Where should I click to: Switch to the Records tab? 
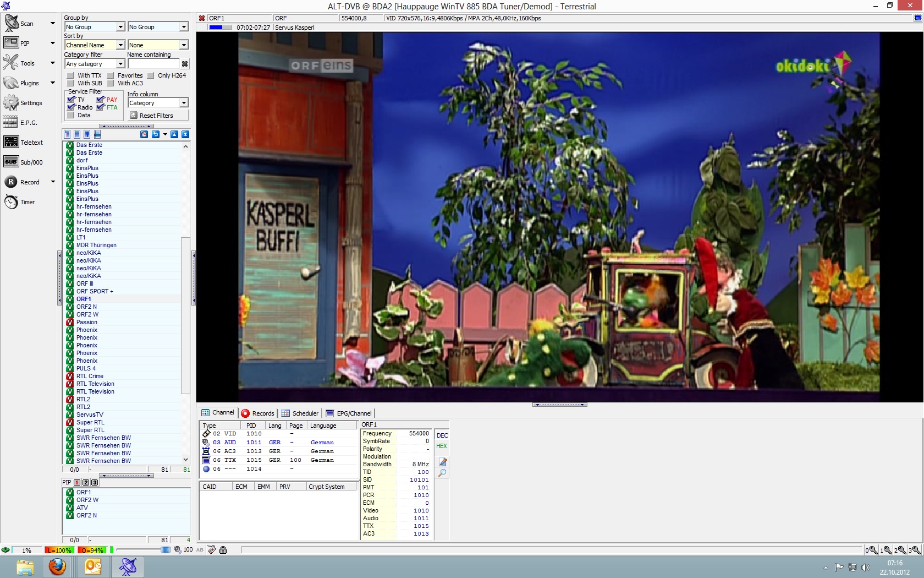[257, 413]
